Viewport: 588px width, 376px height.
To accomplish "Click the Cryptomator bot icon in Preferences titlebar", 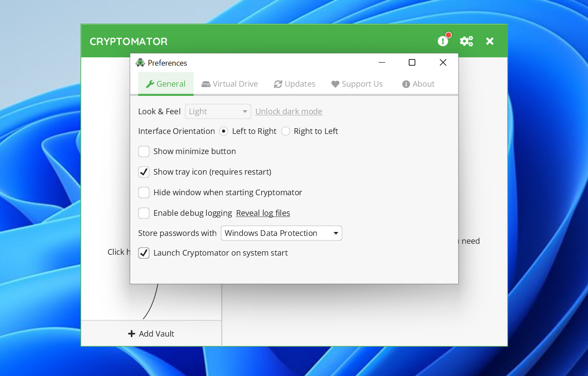I will pyautogui.click(x=140, y=62).
